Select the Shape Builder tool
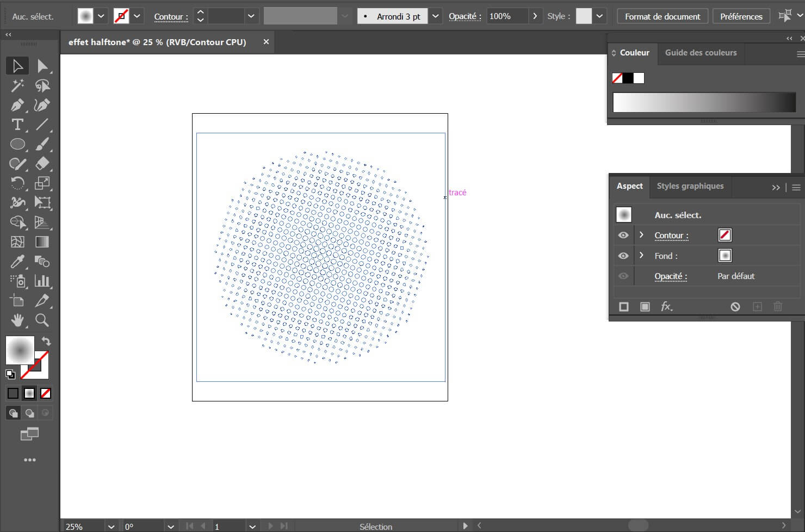This screenshot has height=532, width=805. (x=17, y=222)
